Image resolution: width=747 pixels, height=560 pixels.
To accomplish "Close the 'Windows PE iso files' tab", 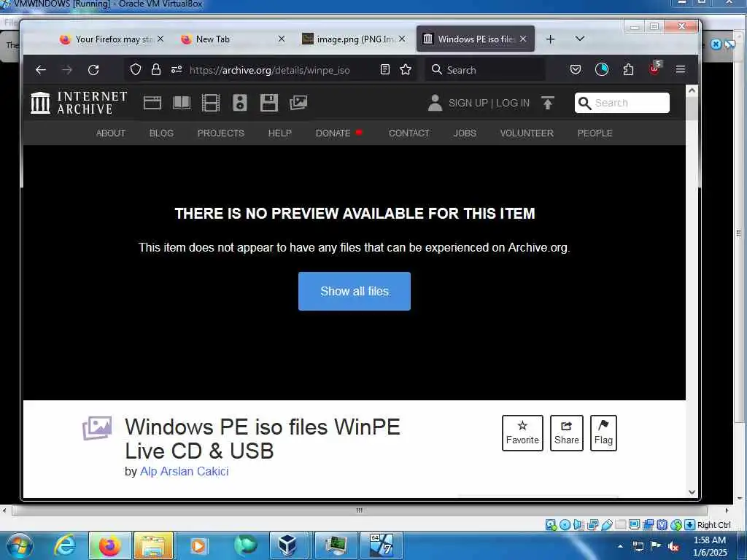I will pos(523,39).
